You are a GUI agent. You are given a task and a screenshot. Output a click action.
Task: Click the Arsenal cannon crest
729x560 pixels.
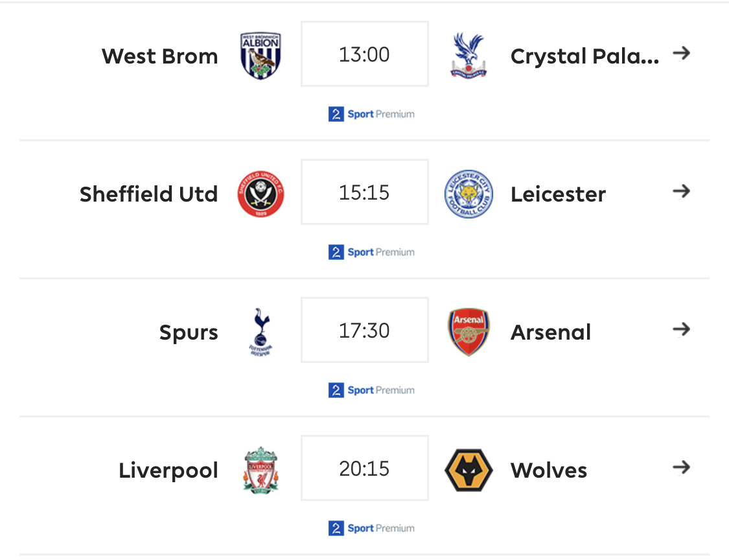(469, 332)
